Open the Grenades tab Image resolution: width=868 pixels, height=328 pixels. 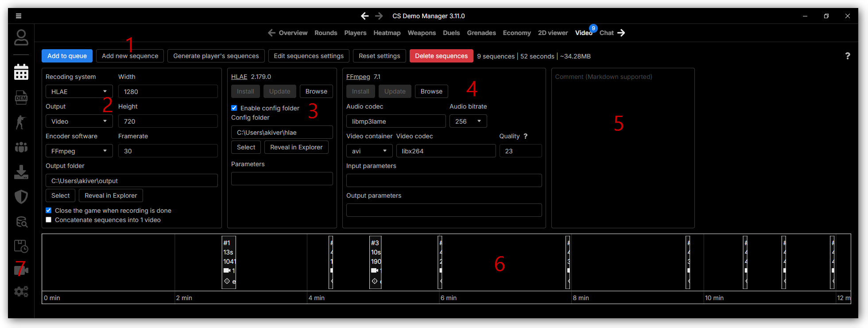[481, 33]
